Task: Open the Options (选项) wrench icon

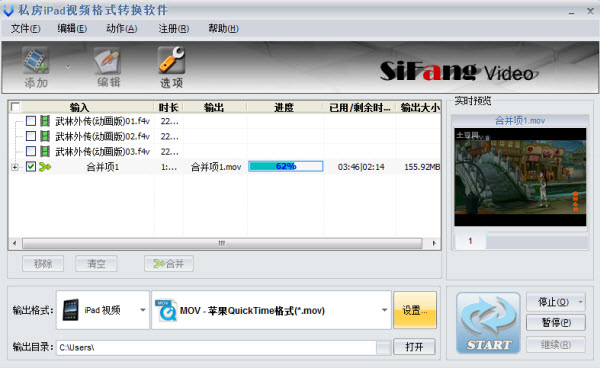Action: 171,60
